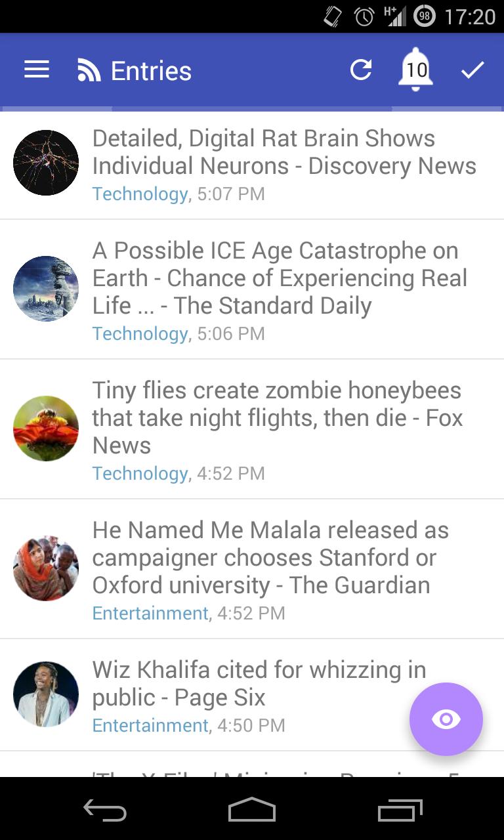Tap the refresh feeds icon
Screen dimensions: 504x840
(x=360, y=70)
